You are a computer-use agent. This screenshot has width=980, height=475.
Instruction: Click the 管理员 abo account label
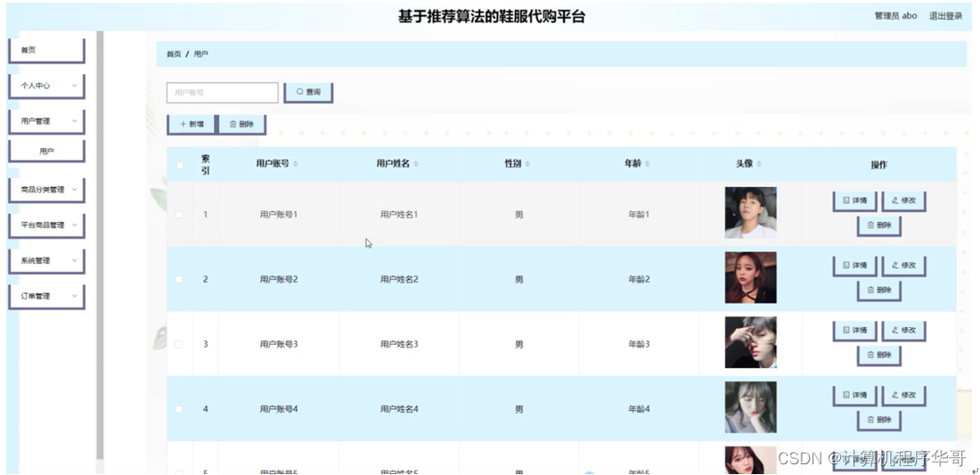895,16
